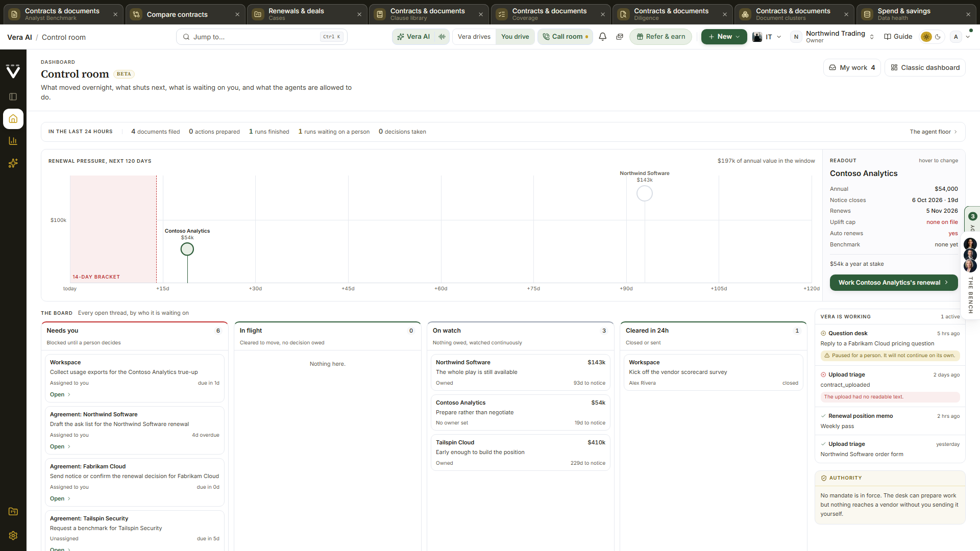Click the Diligence tab icon
The image size is (980, 551).
623,14
